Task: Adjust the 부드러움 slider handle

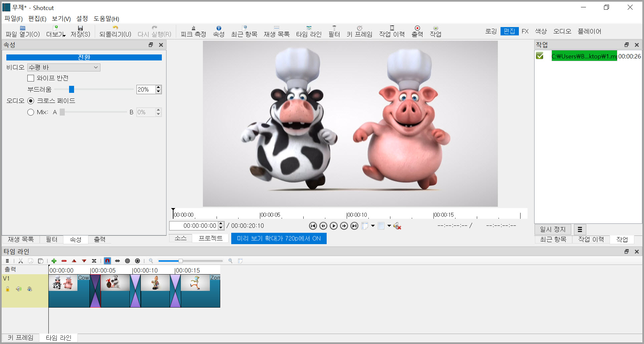Action: [x=71, y=89]
